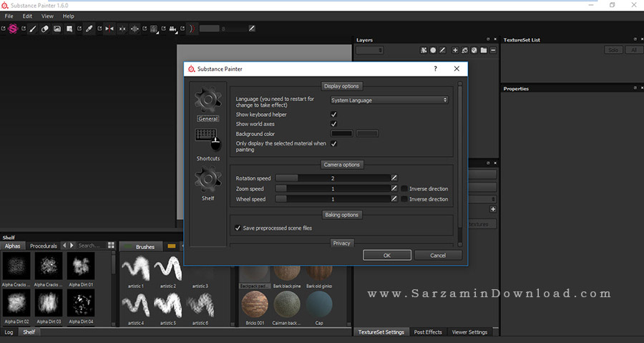Switch Shelf to grid view icon

coord(111,245)
